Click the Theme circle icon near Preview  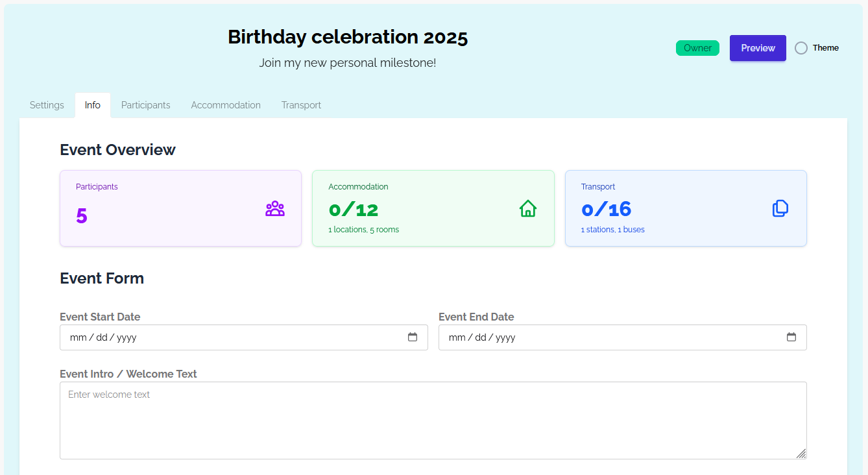[x=801, y=47]
